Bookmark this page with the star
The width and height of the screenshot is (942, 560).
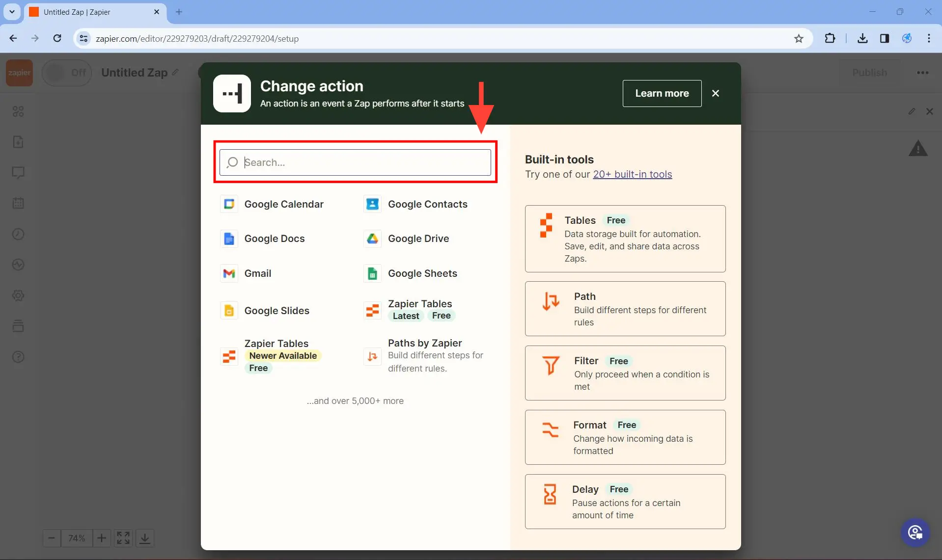(x=799, y=38)
